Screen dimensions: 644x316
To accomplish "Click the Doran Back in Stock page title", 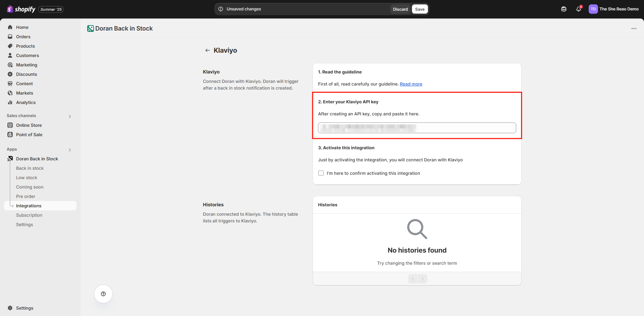I will coord(124,29).
